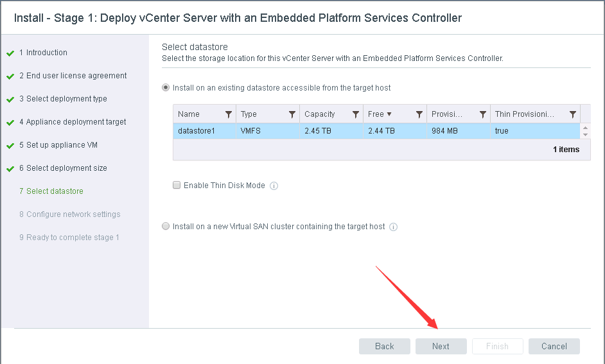Go to step 4 Appliance deployment target
Viewport: 605px width, 364px height.
coord(73,122)
